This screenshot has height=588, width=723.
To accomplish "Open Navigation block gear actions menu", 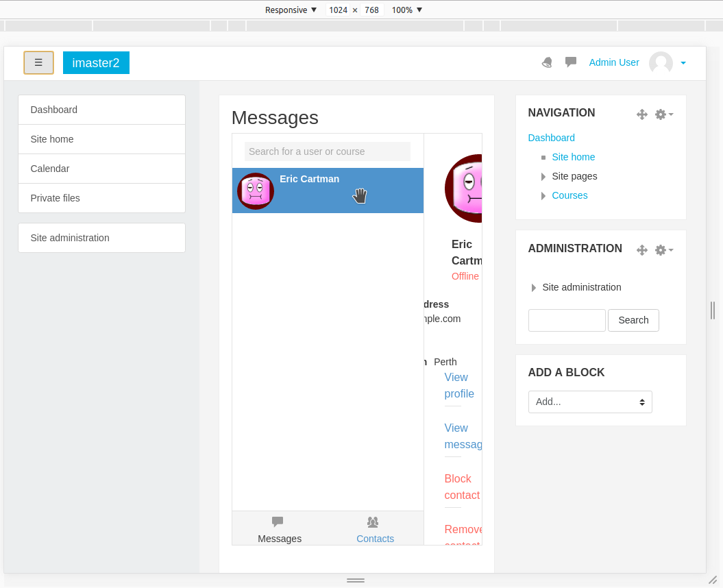I will click(664, 114).
